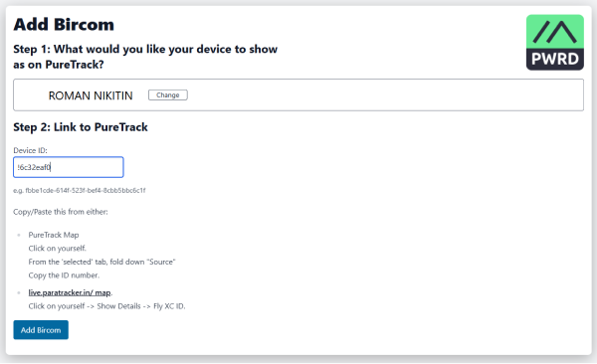Open the live.paratracker.in/ map link

click(70, 292)
